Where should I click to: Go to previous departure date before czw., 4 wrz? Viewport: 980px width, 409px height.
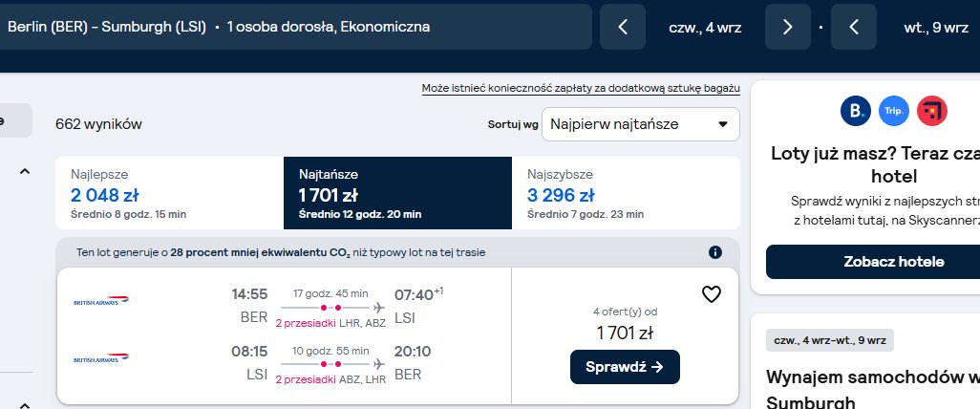tap(623, 27)
